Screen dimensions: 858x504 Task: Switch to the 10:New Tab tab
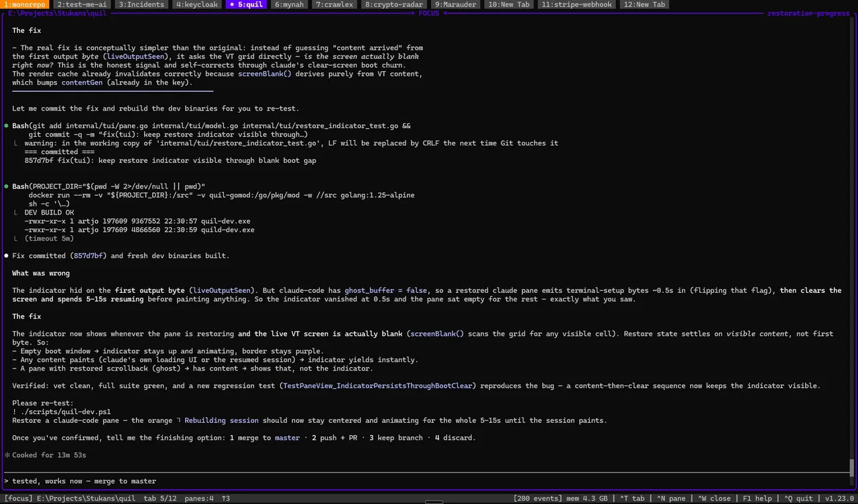(x=509, y=5)
